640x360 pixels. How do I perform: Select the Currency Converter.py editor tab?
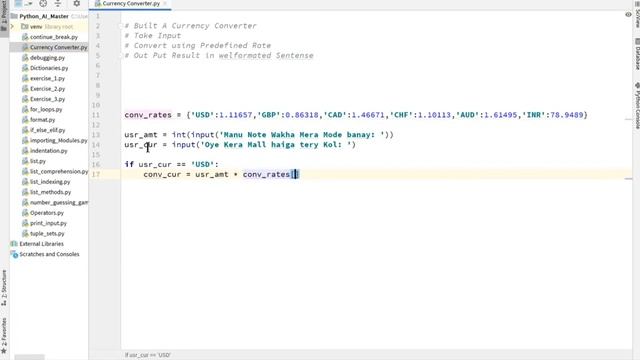(x=131, y=4)
